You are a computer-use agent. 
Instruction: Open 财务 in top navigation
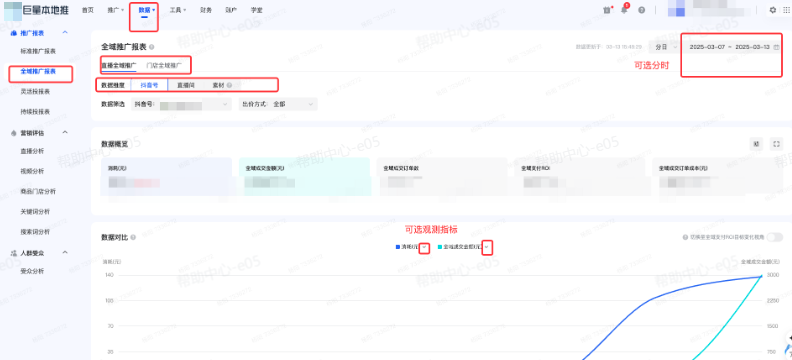(206, 10)
